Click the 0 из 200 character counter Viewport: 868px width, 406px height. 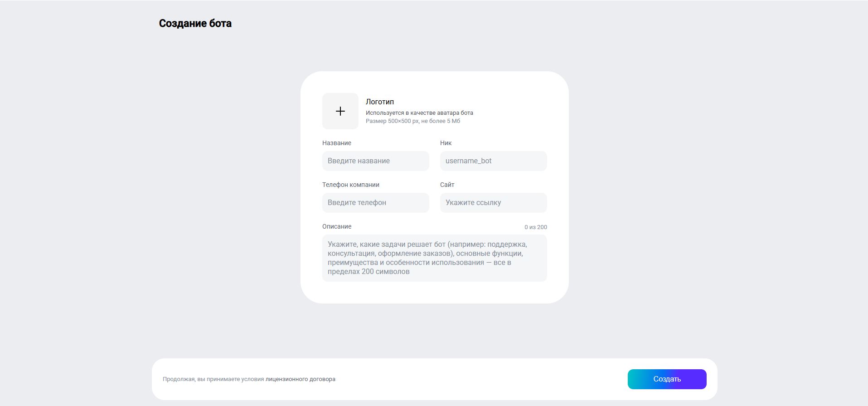[536, 227]
